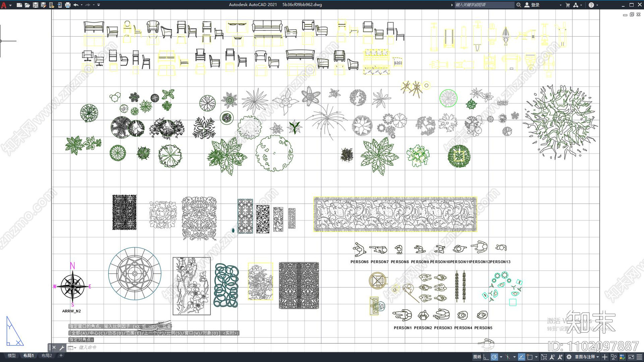Click the Help question mark icon
This screenshot has width=644, height=362.
click(591, 5)
